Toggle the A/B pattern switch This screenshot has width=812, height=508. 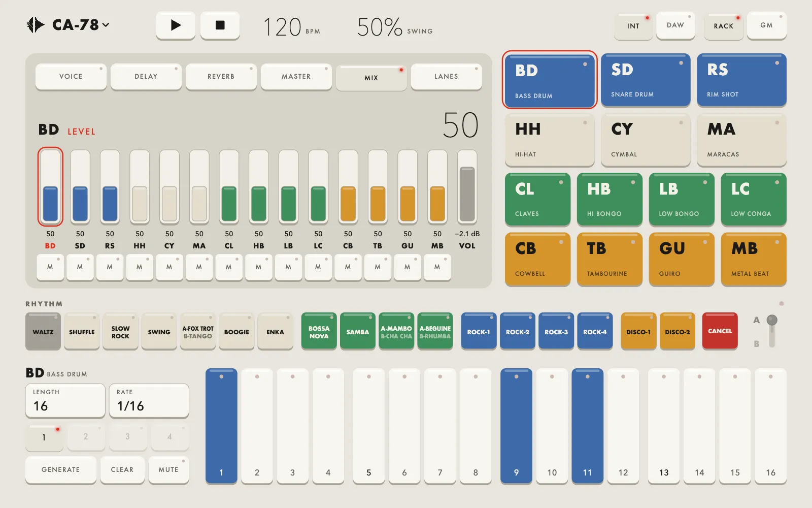[772, 331]
